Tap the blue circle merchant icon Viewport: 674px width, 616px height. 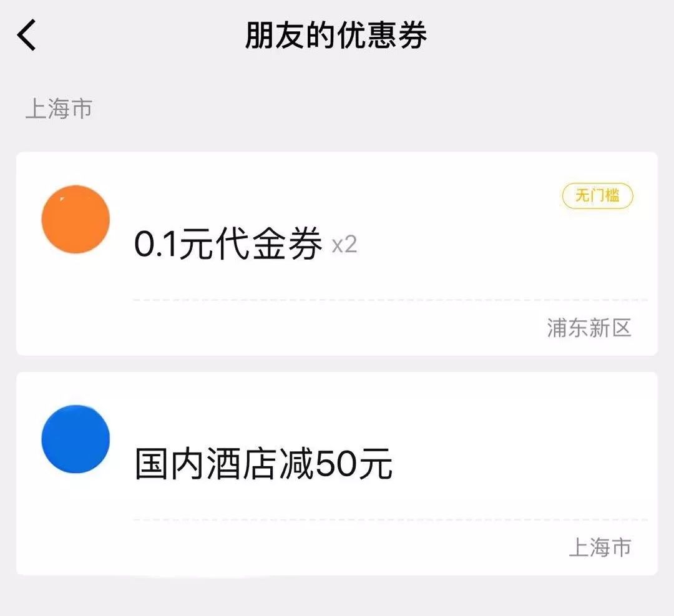76,439
